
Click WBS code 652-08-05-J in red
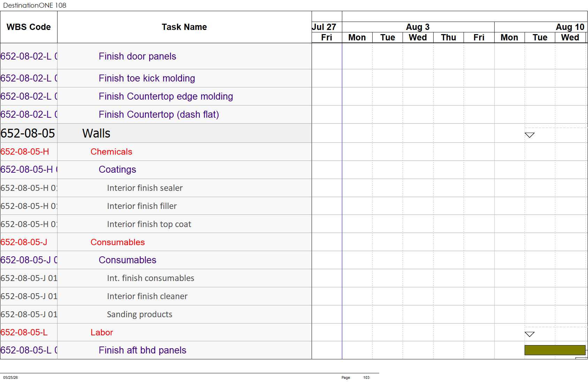[x=24, y=242]
